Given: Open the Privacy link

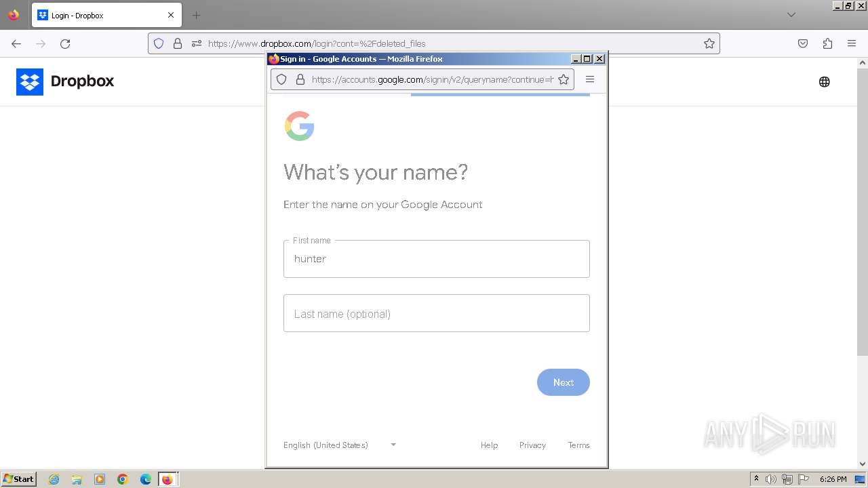Looking at the screenshot, I should [532, 445].
